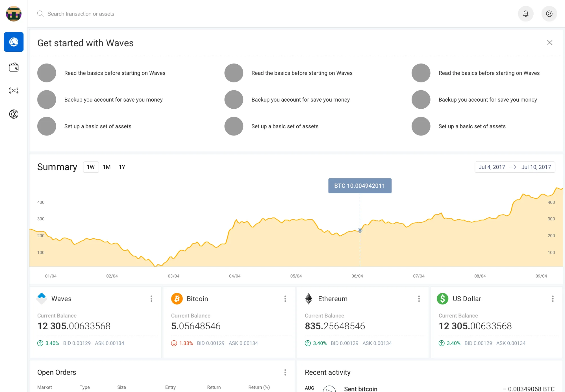Open the date range picker Jul 4, 2017

pyautogui.click(x=515, y=167)
